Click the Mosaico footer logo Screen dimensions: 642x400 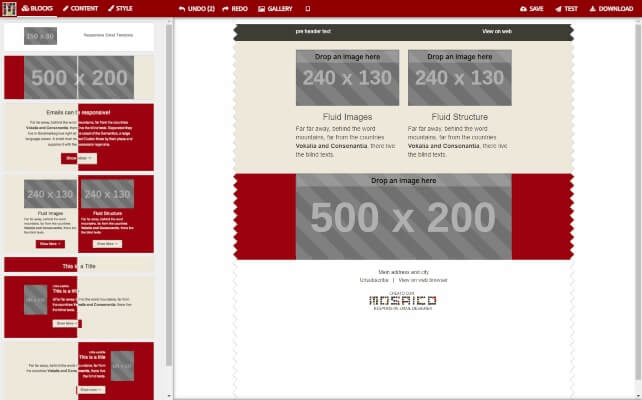tap(403, 301)
